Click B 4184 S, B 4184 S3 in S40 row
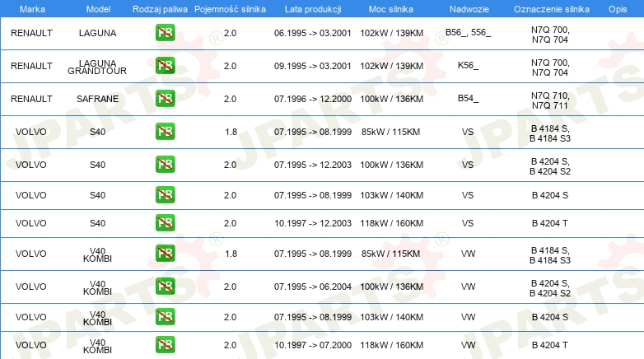This screenshot has height=359, width=644. click(x=550, y=133)
